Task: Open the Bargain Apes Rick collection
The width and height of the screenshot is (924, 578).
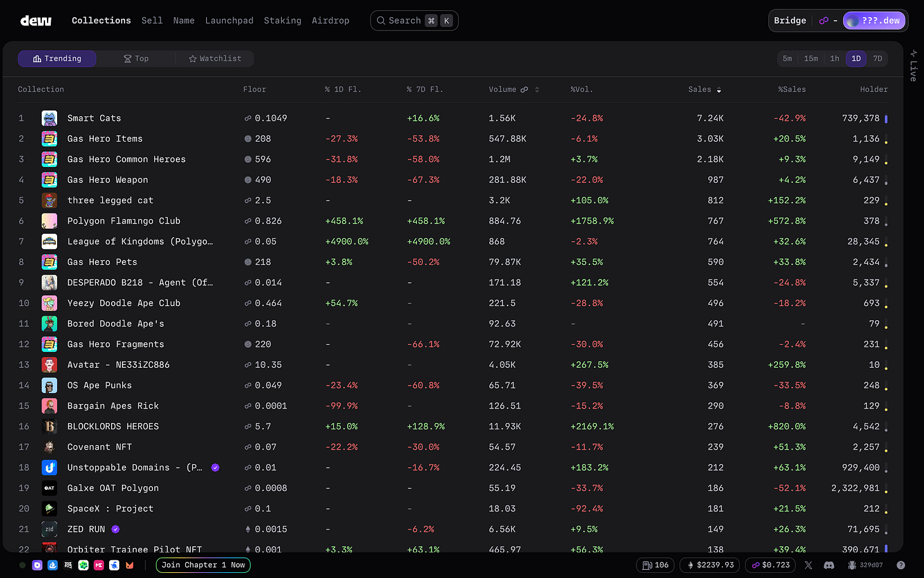Action: (113, 406)
